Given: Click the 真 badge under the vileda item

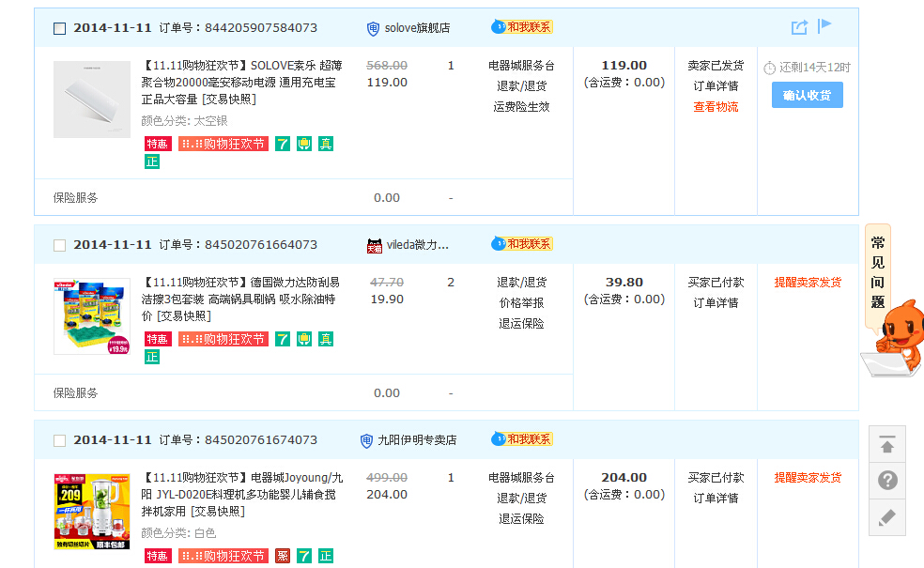Looking at the screenshot, I should click(326, 339).
